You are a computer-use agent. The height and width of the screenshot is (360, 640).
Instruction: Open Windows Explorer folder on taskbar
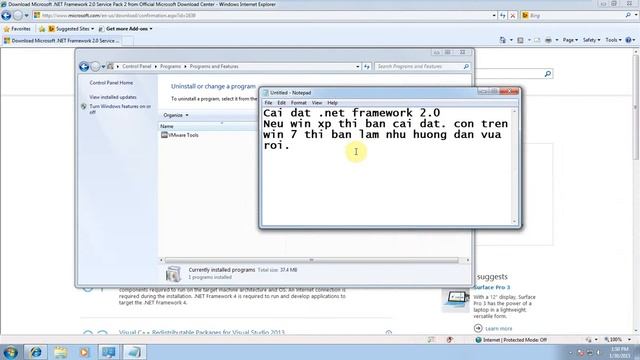(x=60, y=352)
